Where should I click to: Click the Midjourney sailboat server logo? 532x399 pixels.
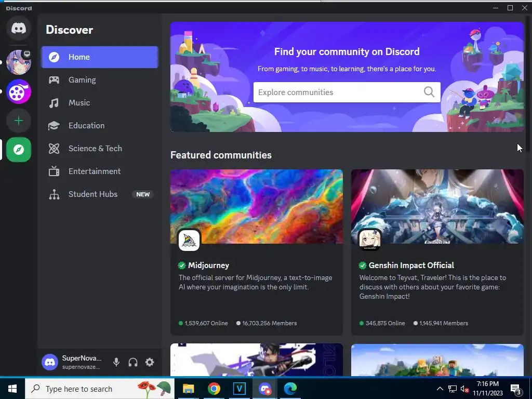tap(189, 241)
